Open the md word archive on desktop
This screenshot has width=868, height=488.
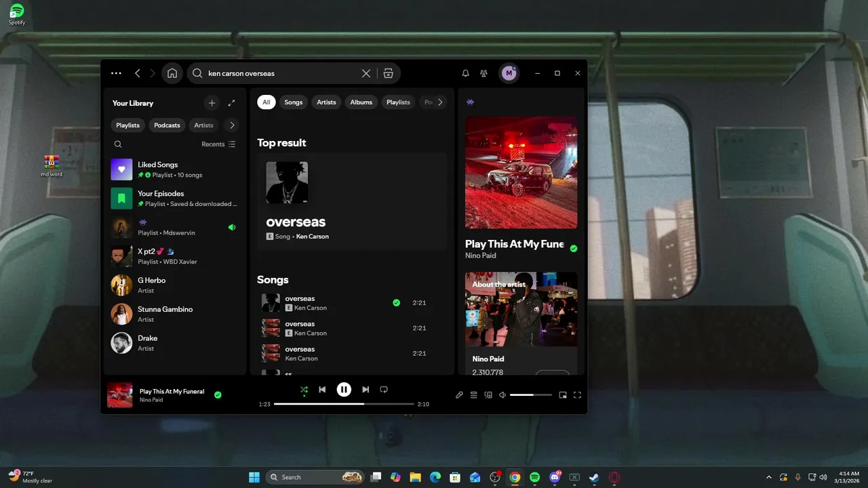pyautogui.click(x=52, y=166)
